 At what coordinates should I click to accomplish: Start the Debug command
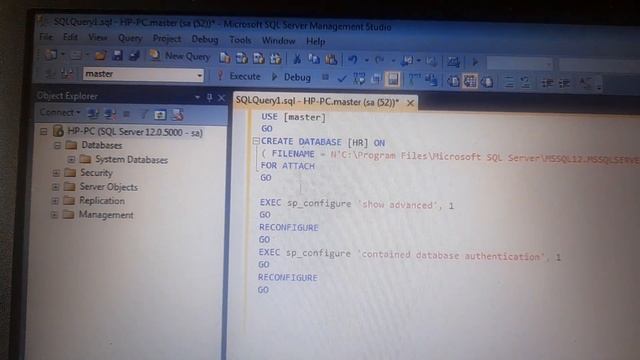pyautogui.click(x=291, y=77)
